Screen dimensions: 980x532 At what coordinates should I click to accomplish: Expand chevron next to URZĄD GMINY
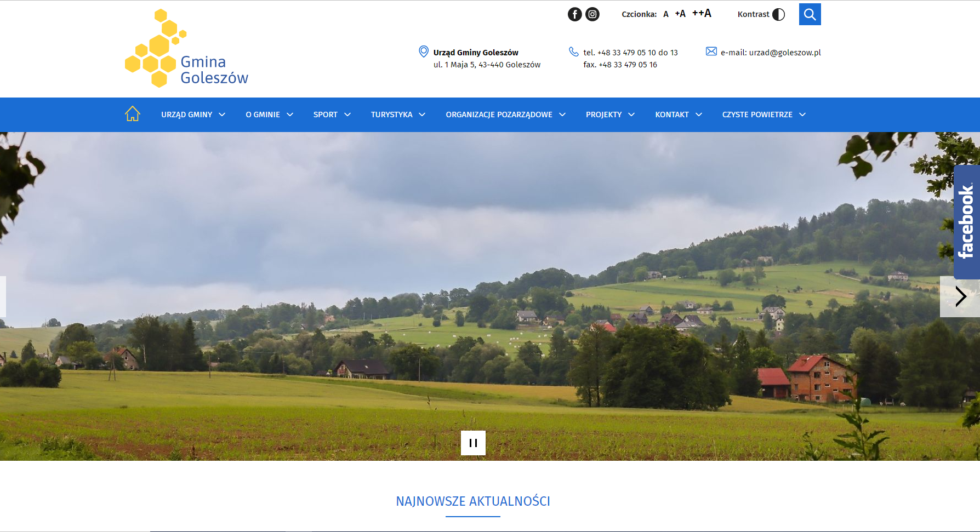[222, 115]
